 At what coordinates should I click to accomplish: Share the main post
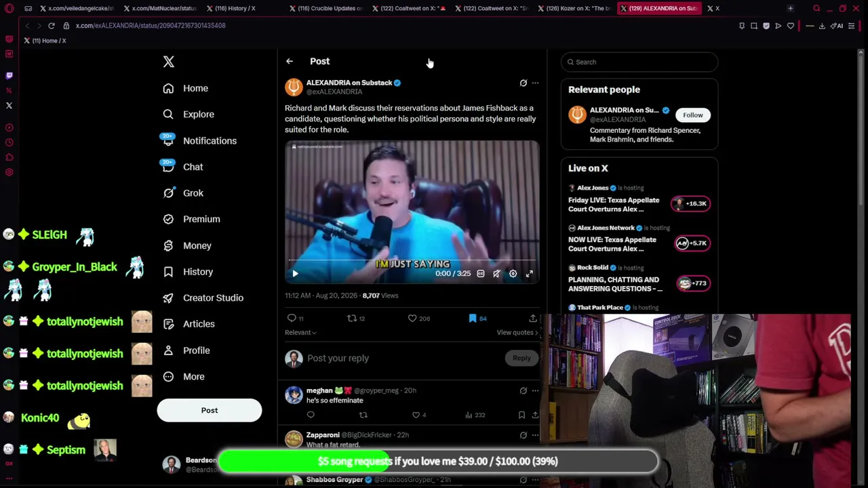point(533,319)
